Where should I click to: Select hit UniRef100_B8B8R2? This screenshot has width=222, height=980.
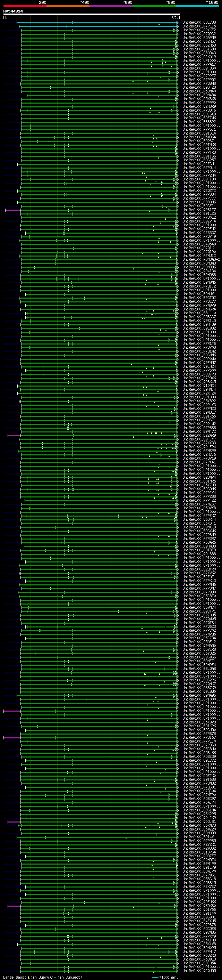(199, 122)
